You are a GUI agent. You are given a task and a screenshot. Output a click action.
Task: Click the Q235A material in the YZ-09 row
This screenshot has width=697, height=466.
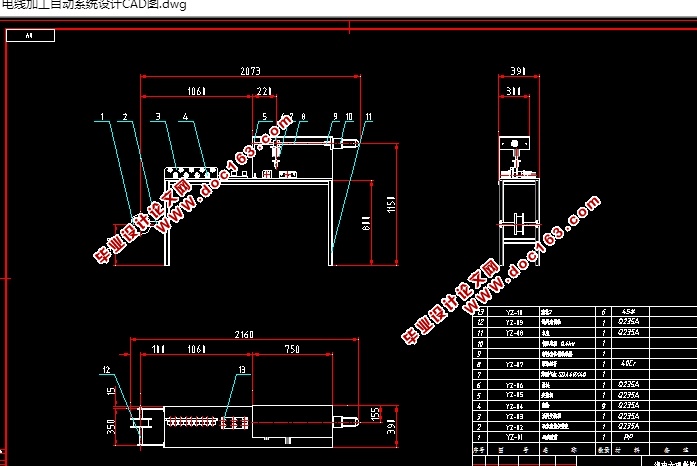(629, 321)
